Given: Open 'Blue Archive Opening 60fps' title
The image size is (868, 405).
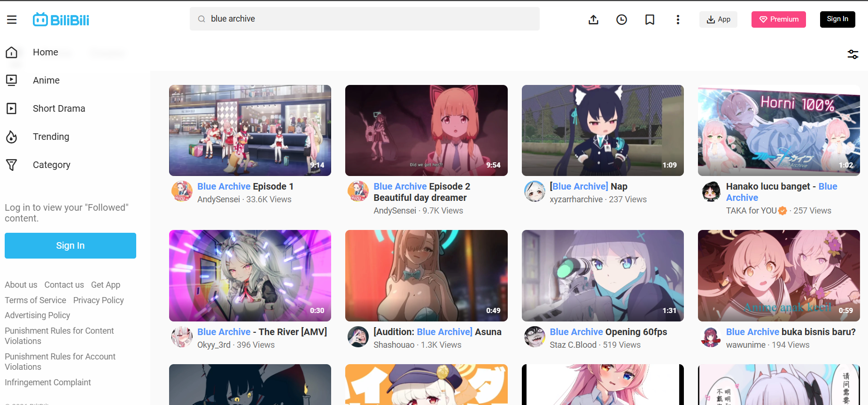Looking at the screenshot, I should click(x=608, y=332).
